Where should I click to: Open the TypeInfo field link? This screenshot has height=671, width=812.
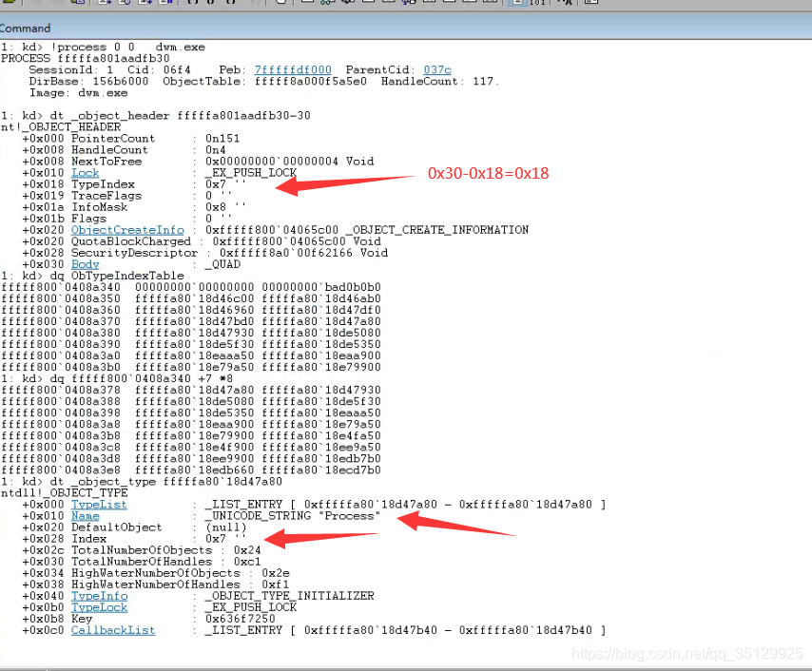99,596
